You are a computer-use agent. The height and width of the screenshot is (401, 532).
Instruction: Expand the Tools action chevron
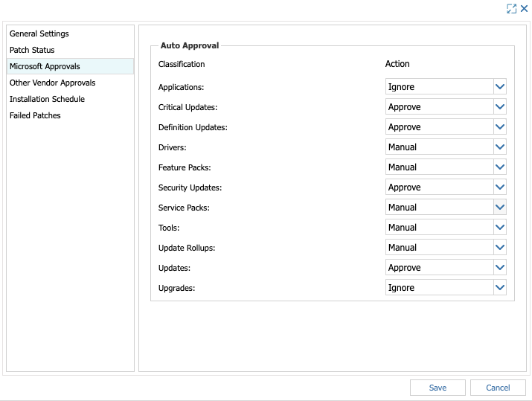click(500, 228)
